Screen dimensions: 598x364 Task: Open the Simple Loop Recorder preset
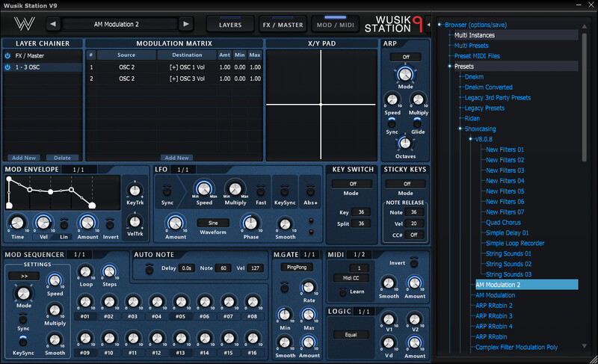[x=515, y=243]
